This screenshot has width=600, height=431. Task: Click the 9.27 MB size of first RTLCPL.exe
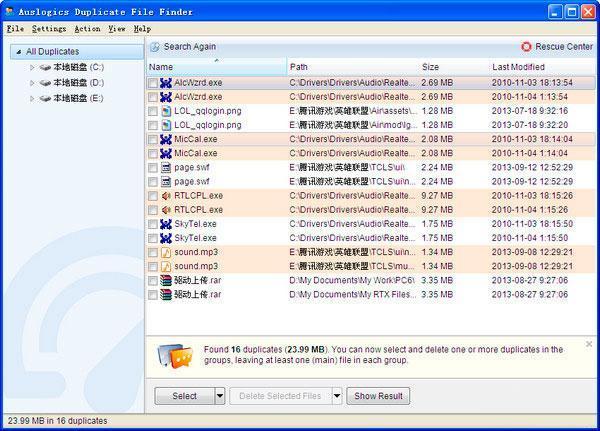[437, 196]
